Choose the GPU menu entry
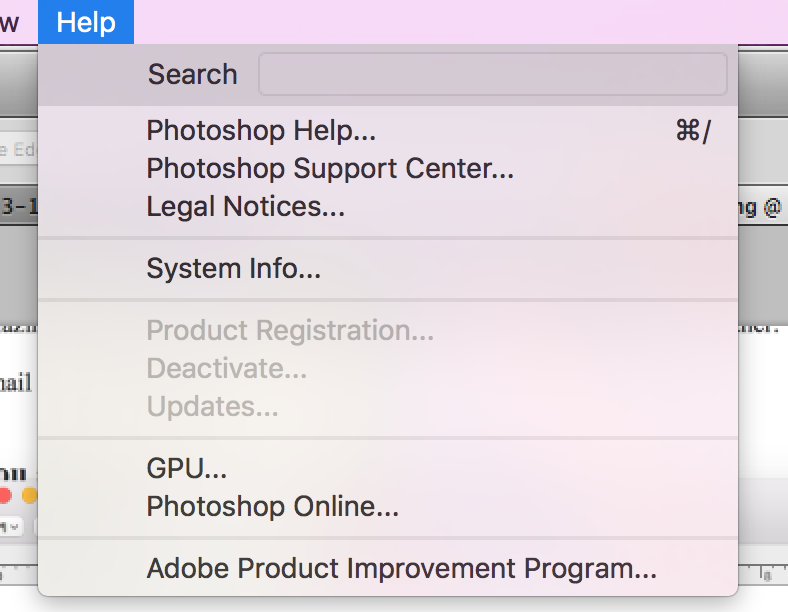The image size is (788, 612). pos(187,468)
